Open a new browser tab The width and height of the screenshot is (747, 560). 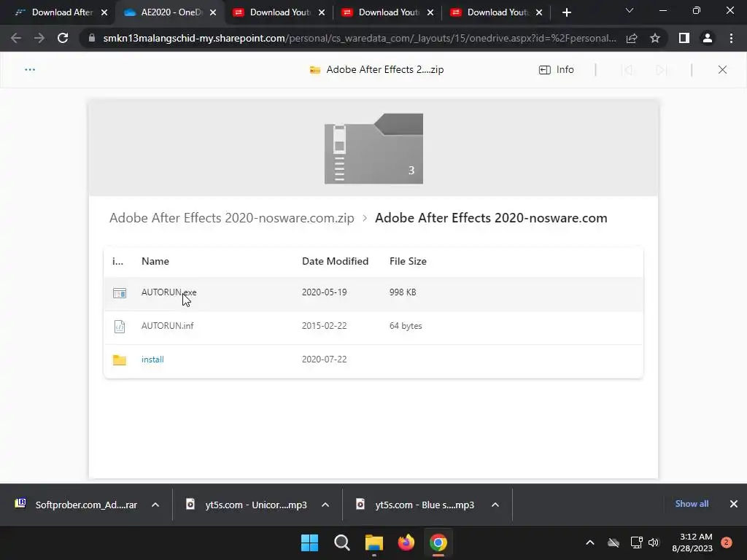click(x=566, y=12)
